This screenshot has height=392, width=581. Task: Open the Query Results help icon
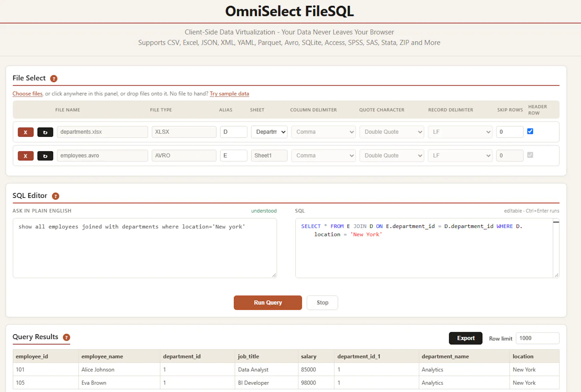pos(66,337)
